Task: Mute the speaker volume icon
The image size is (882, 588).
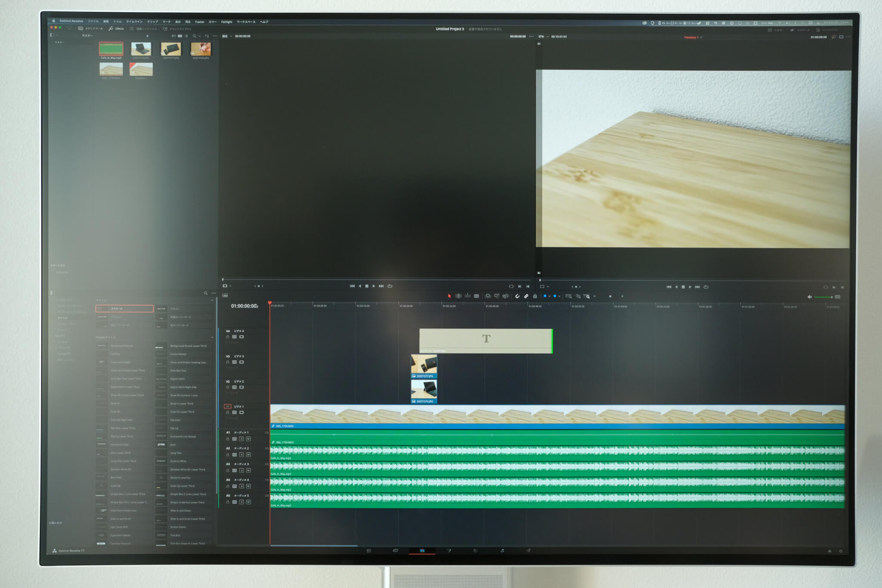Action: pos(809,297)
